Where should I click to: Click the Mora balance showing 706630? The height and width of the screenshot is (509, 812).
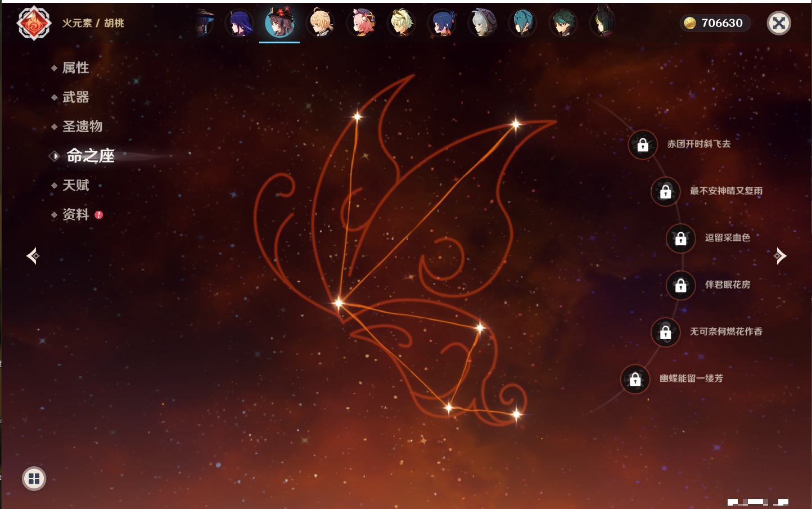pos(715,23)
